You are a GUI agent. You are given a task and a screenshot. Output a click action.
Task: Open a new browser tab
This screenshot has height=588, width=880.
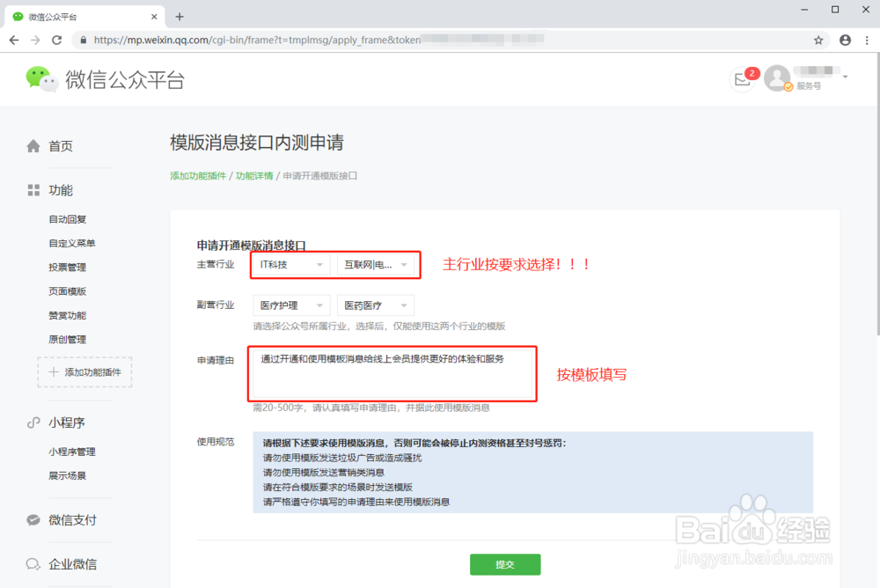(180, 17)
